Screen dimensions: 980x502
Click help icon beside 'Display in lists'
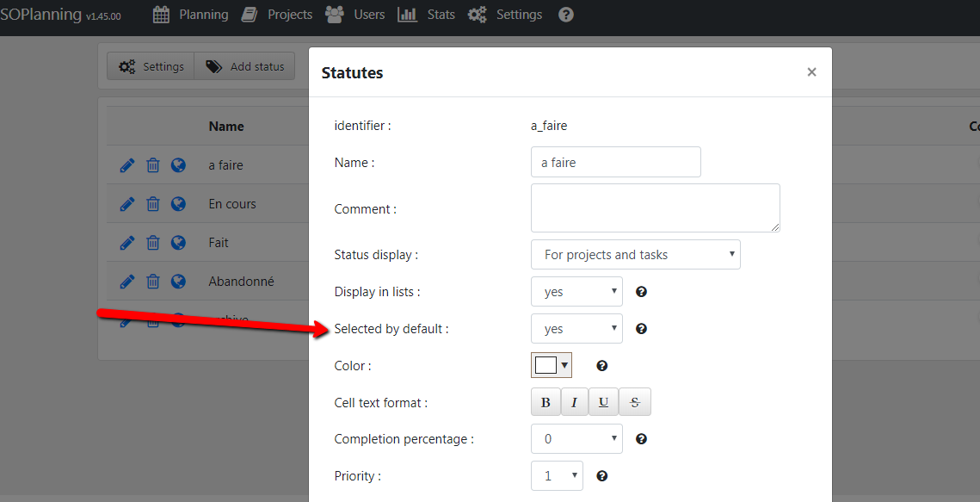pos(641,292)
